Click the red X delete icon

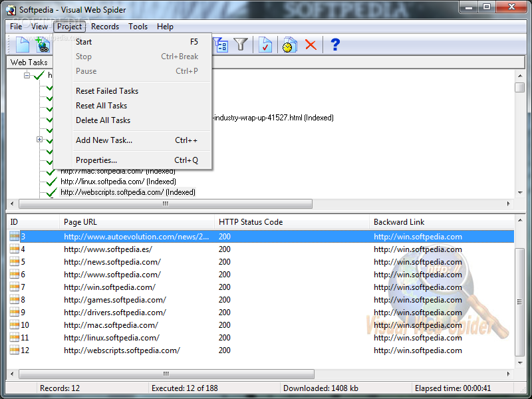tap(311, 45)
